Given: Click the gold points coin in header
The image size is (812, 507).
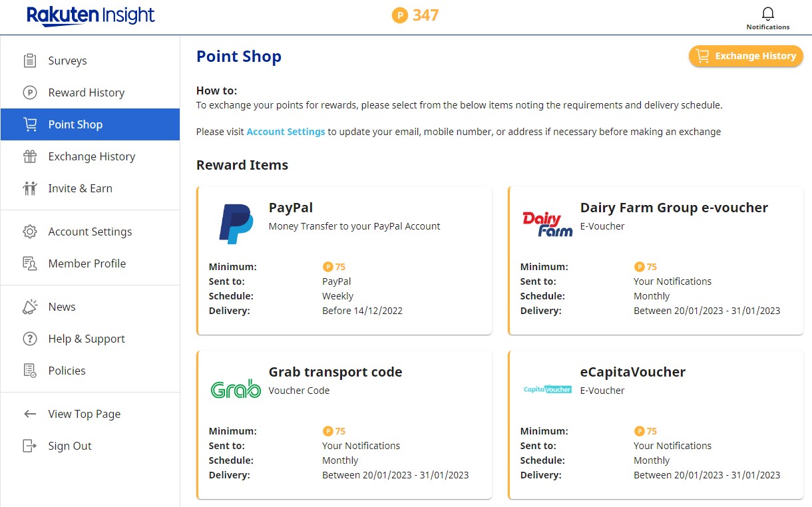Looking at the screenshot, I should [x=399, y=15].
